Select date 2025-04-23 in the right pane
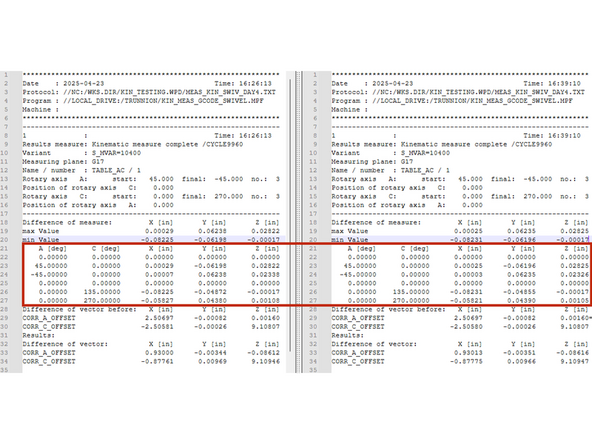Screen dimensions: 592x444 click(x=393, y=83)
